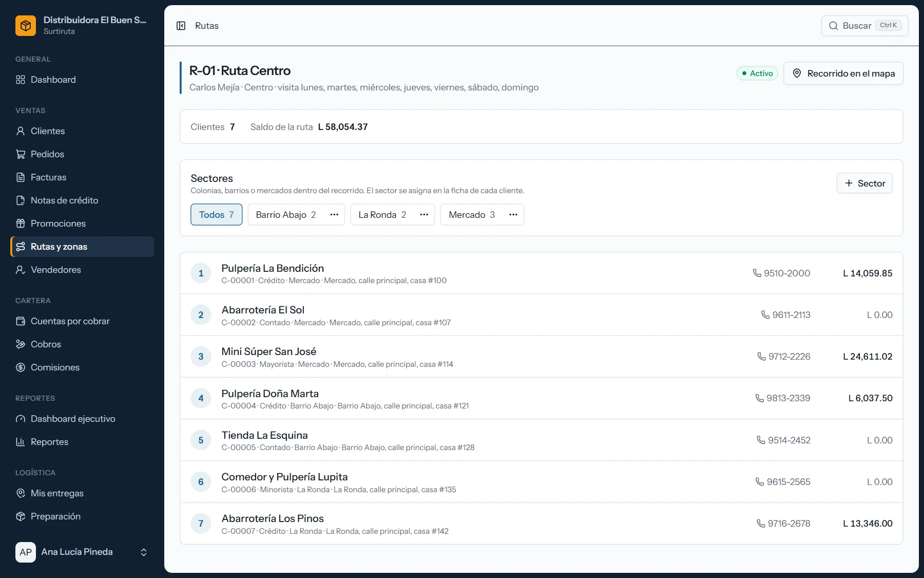Filter by Mercado sector
The height and width of the screenshot is (578, 924).
[472, 215]
